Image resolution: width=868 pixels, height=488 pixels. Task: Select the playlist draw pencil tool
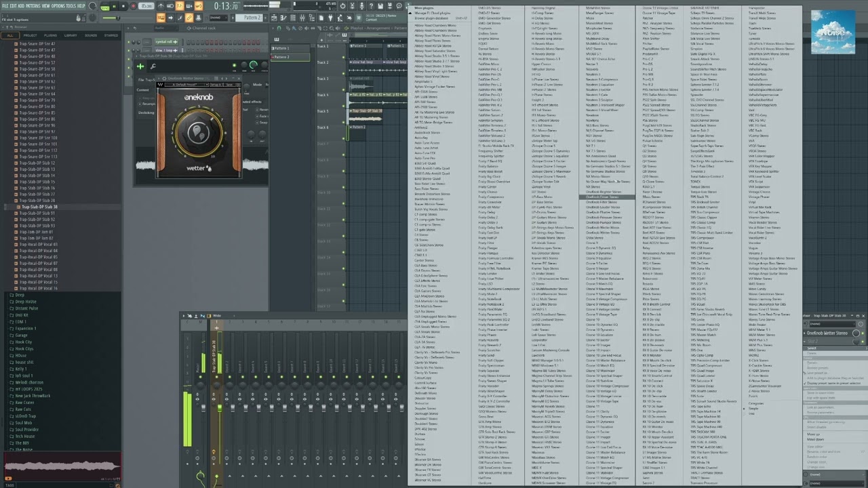pyautogui.click(x=288, y=28)
